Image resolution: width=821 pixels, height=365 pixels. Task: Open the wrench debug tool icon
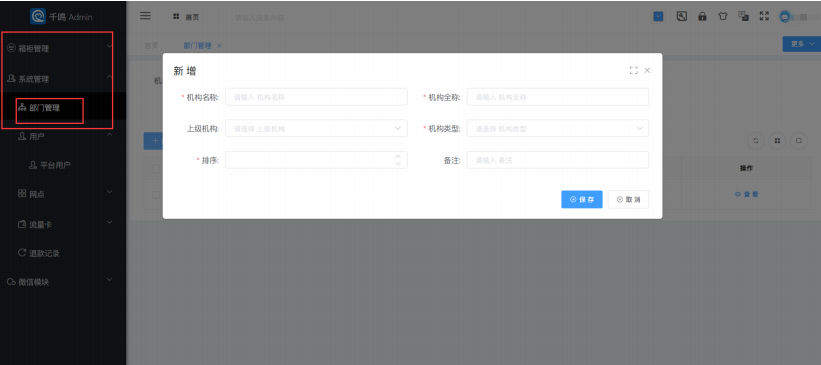681,16
